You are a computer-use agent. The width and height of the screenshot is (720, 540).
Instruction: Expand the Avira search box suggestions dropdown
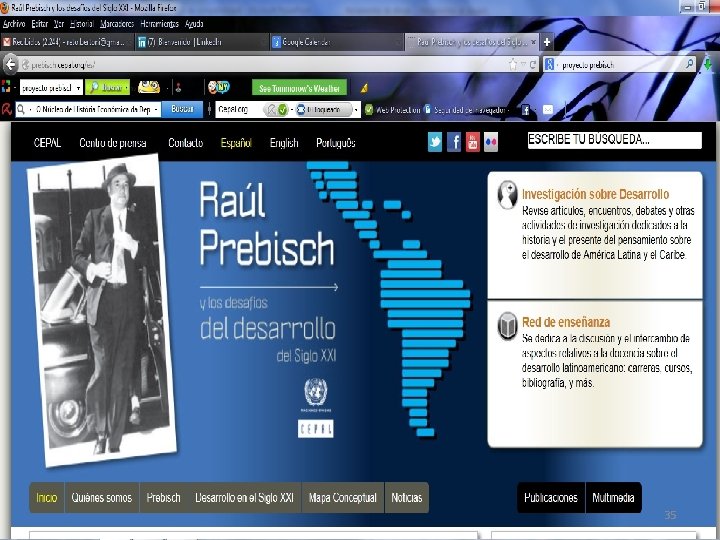[x=156, y=109]
